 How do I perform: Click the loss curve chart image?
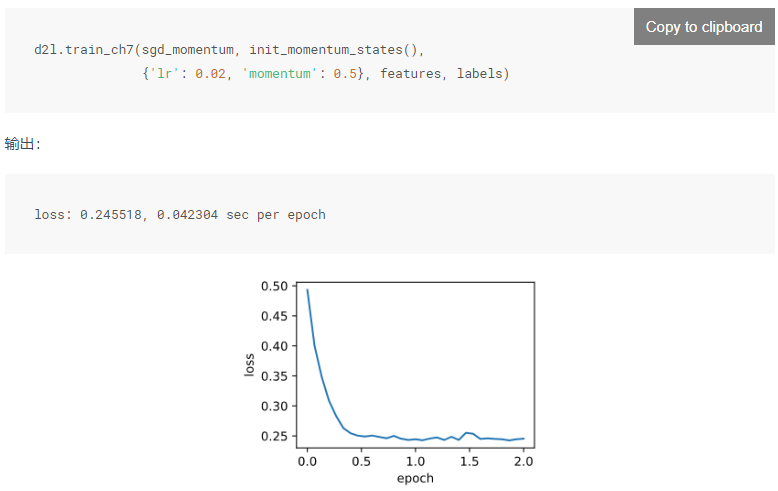click(x=389, y=382)
